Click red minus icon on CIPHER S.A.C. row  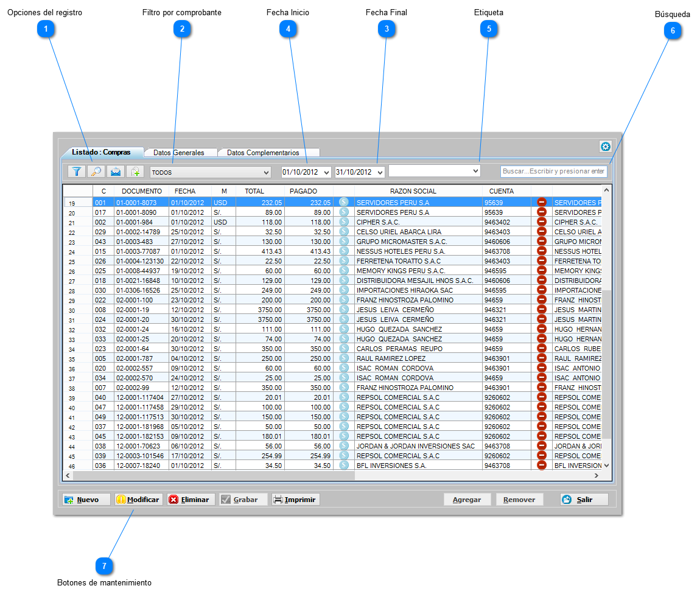tap(542, 222)
